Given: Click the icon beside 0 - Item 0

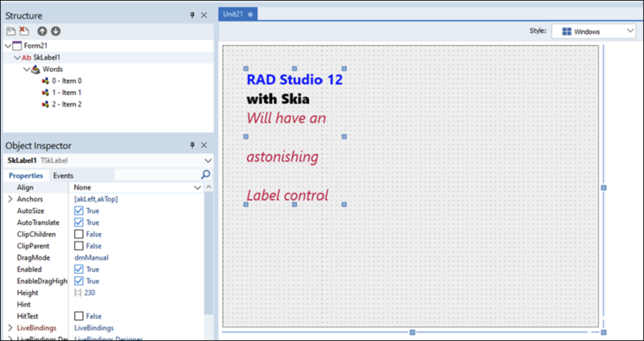Looking at the screenshot, I should (45, 81).
